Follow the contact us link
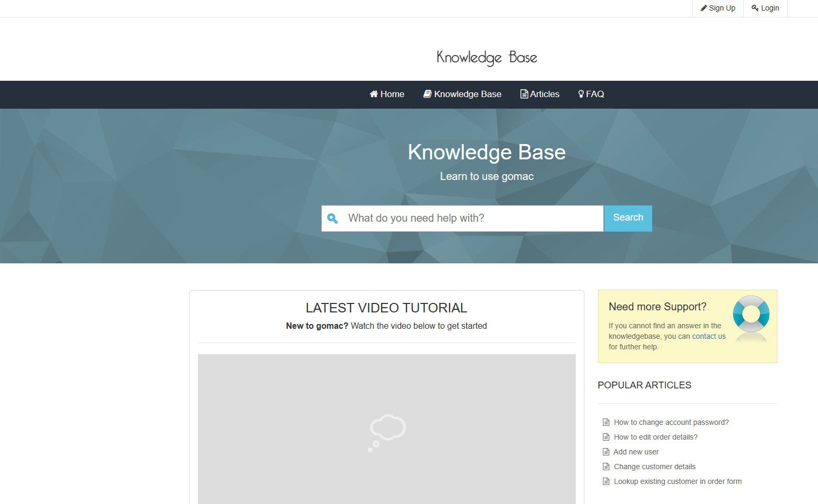 tap(709, 336)
